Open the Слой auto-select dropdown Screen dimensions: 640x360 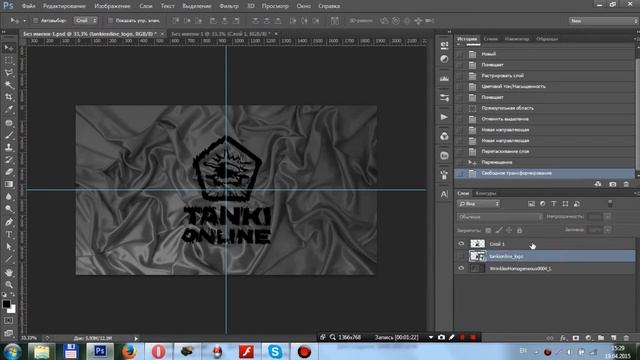click(85, 20)
